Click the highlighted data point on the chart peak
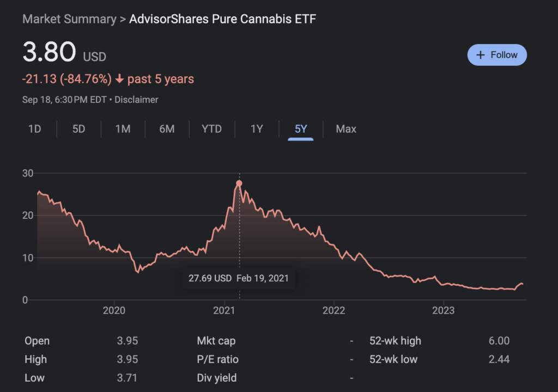Screen dimensions: 558x392 (x=239, y=183)
